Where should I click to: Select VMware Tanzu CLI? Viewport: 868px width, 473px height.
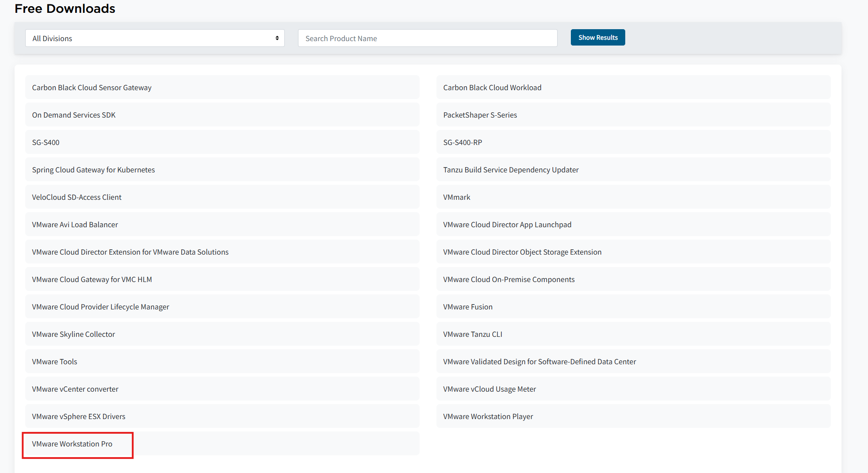[x=633, y=334]
